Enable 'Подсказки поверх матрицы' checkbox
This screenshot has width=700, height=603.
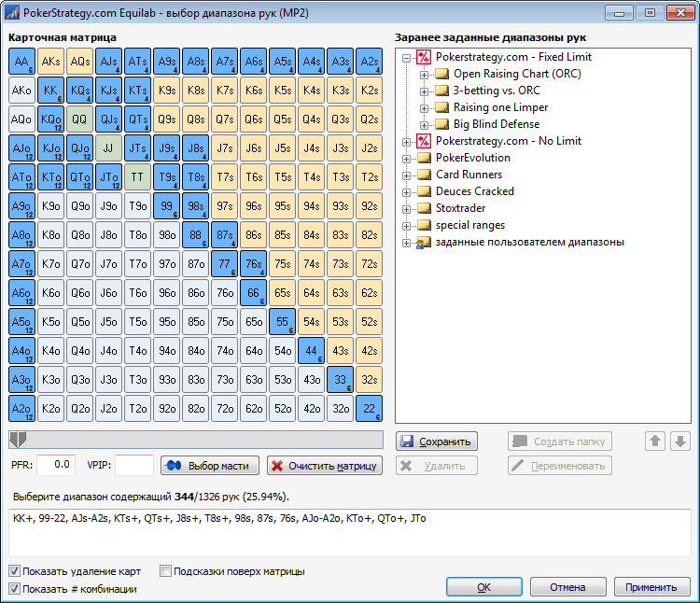pos(165,571)
